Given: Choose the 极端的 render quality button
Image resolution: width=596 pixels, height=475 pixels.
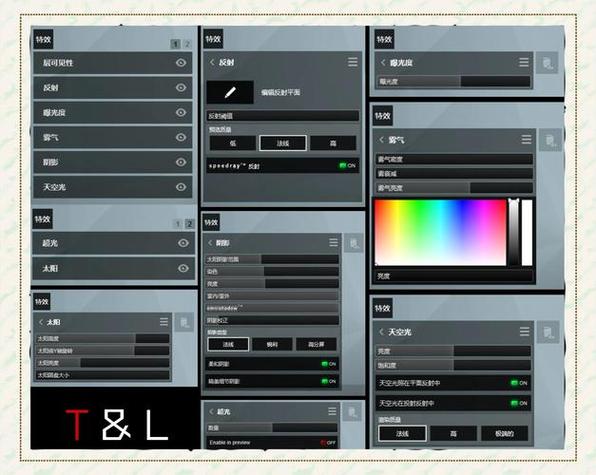Looking at the screenshot, I should tap(504, 434).
